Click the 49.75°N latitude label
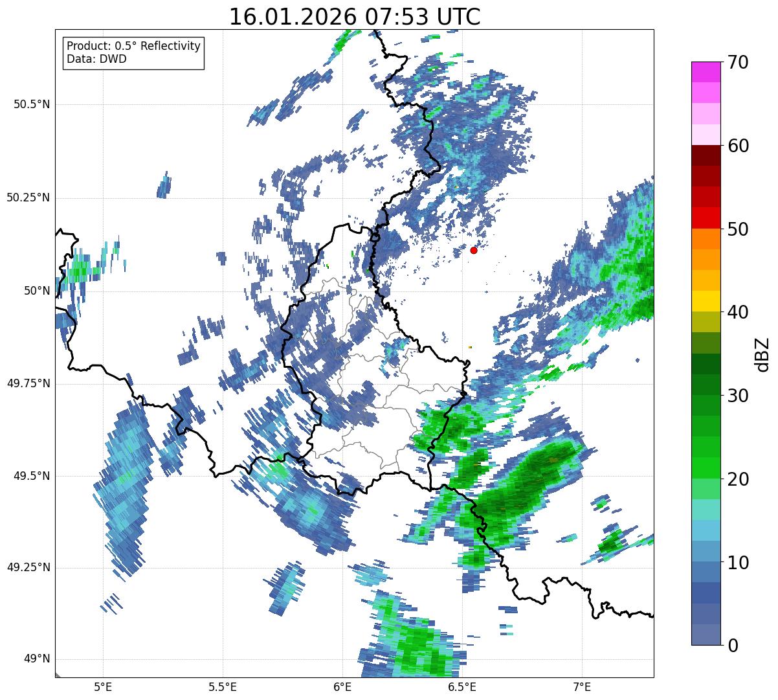This screenshot has width=778, height=700. (x=28, y=383)
